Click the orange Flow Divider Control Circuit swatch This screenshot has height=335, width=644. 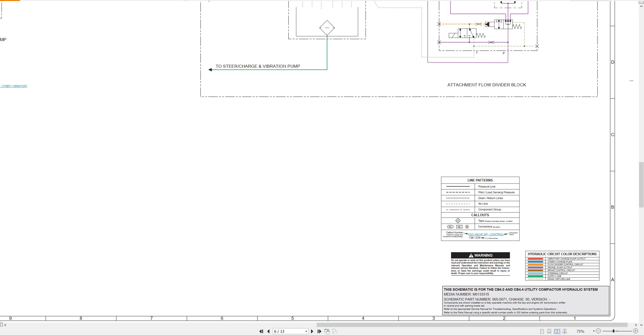pos(535,265)
